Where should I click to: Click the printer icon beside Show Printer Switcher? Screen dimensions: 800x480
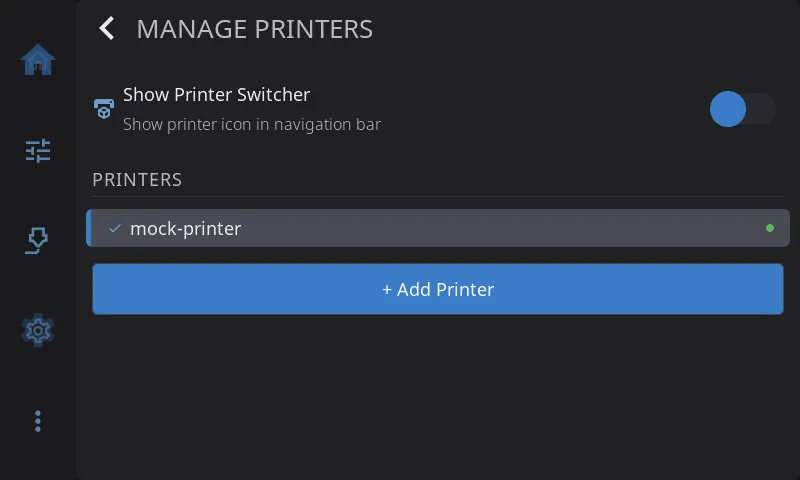(x=104, y=109)
